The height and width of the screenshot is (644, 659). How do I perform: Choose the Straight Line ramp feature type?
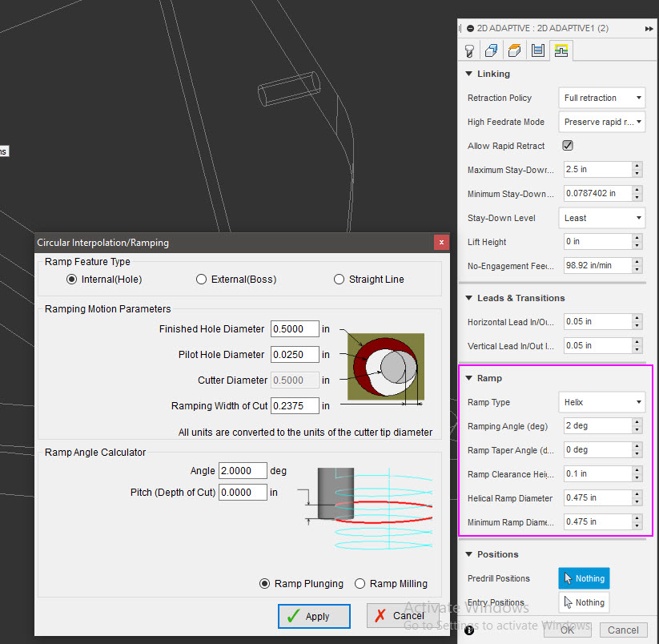(340, 280)
